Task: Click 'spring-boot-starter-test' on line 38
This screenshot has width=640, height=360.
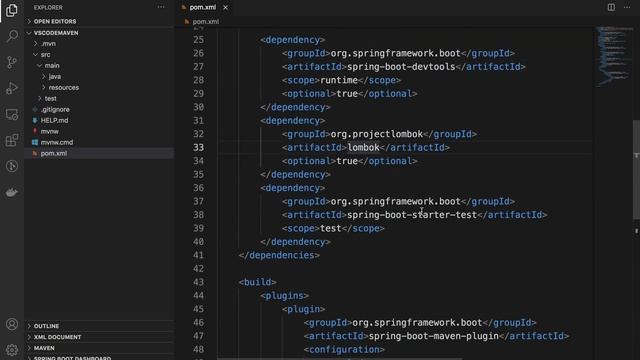Action: tap(412, 215)
